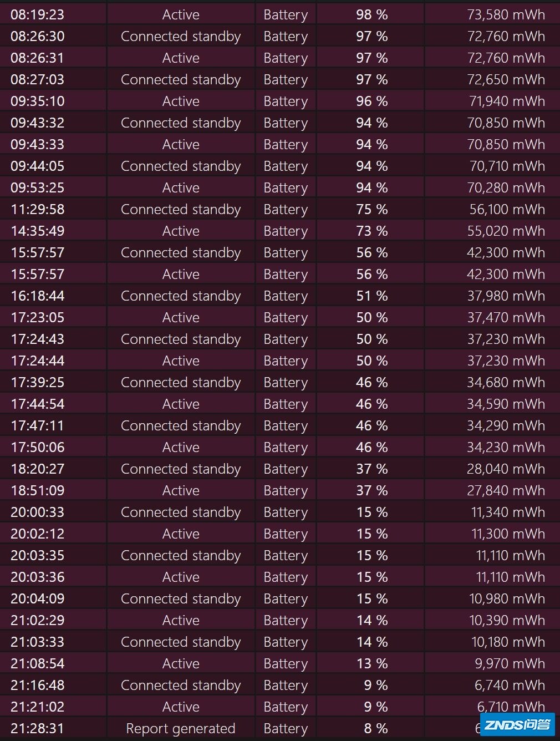Click the Report generated entry
This screenshot has height=741, width=560.
[181, 729]
